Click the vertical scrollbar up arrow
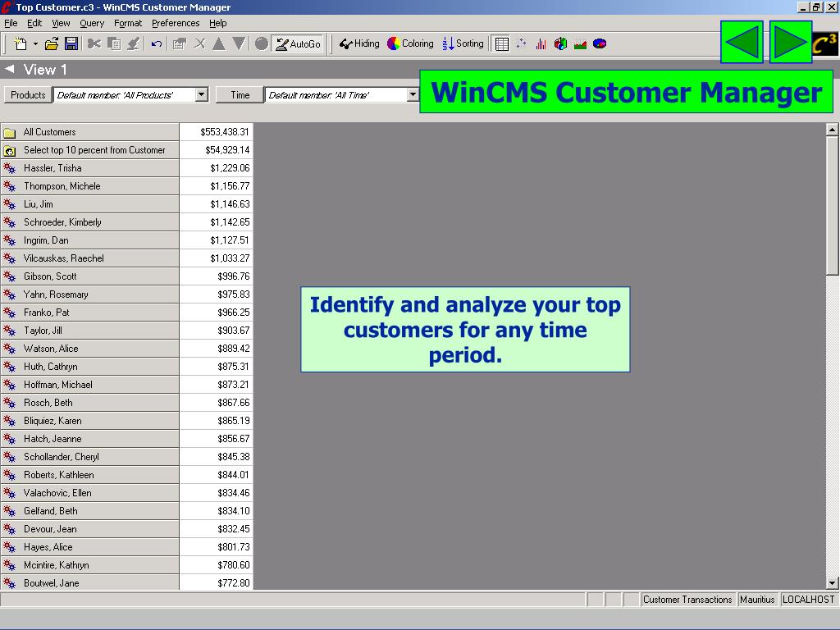 point(832,129)
